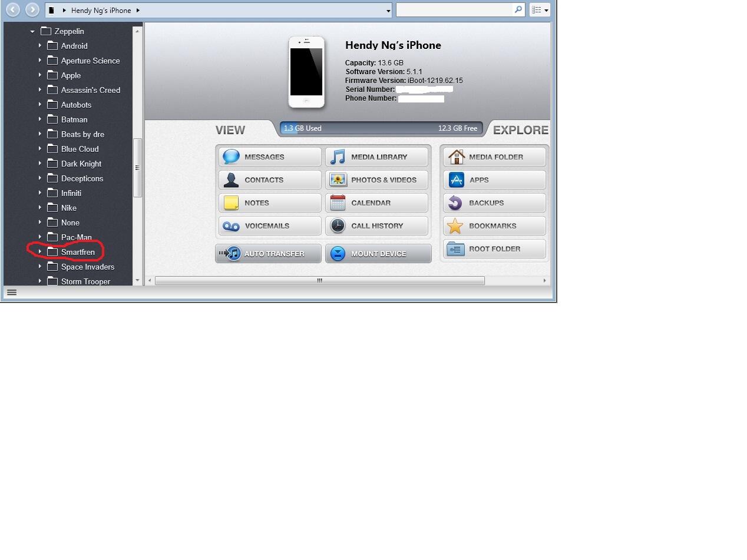Screen dimensions: 747x560
Task: Click the search input field
Action: 455,10
